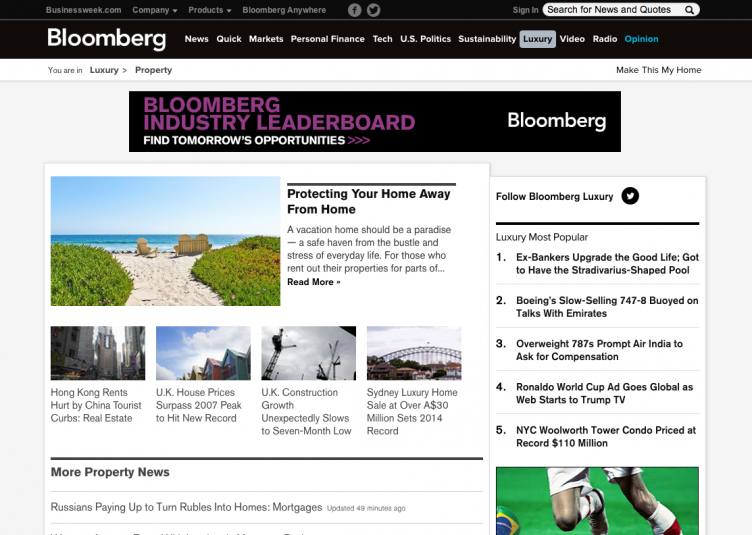Image resolution: width=752 pixels, height=535 pixels.
Task: Open the beach chairs featured image
Action: tap(165, 241)
